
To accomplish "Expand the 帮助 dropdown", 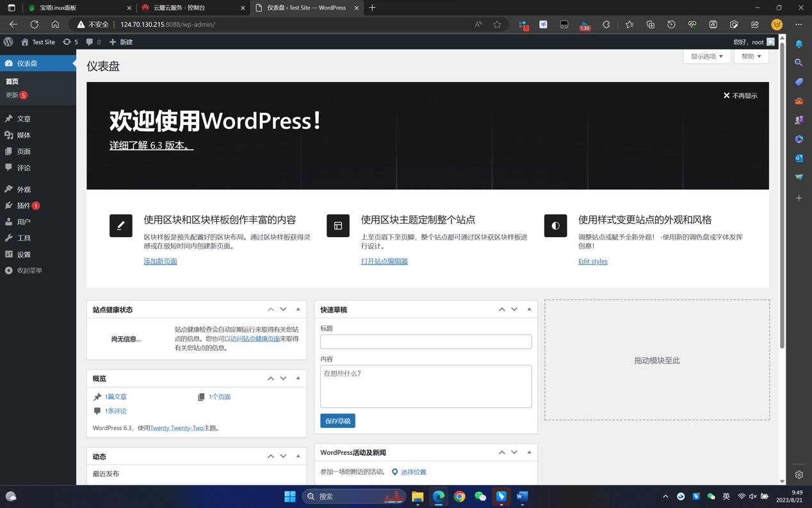I will pyautogui.click(x=750, y=56).
